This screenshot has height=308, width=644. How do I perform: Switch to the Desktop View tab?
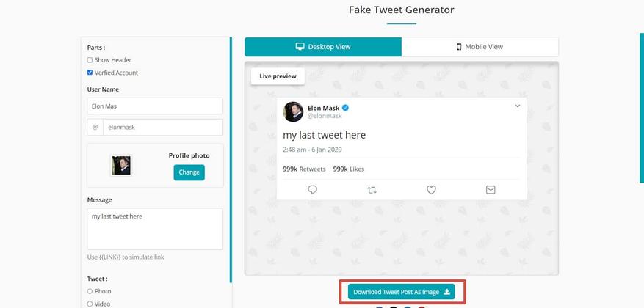pos(323,47)
